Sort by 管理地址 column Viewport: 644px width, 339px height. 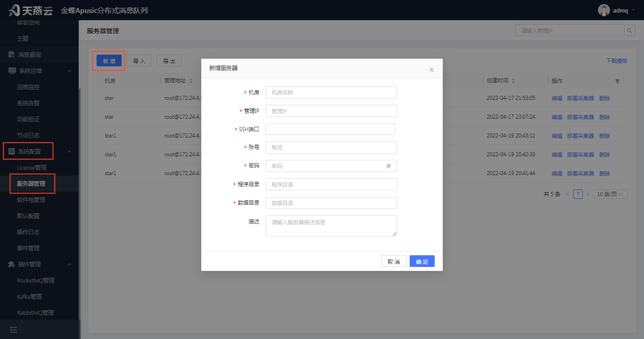point(191,81)
